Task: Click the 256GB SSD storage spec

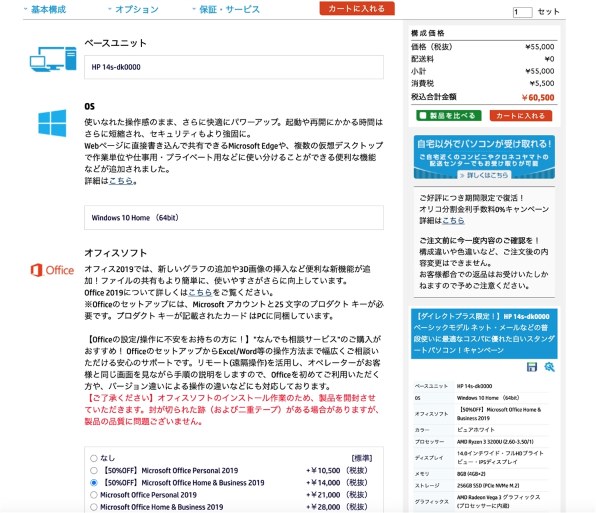Action: (488, 485)
